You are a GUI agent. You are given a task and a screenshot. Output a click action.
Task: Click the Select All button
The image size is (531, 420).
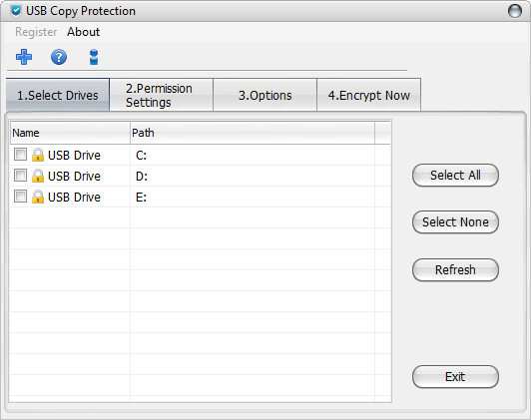pos(455,176)
